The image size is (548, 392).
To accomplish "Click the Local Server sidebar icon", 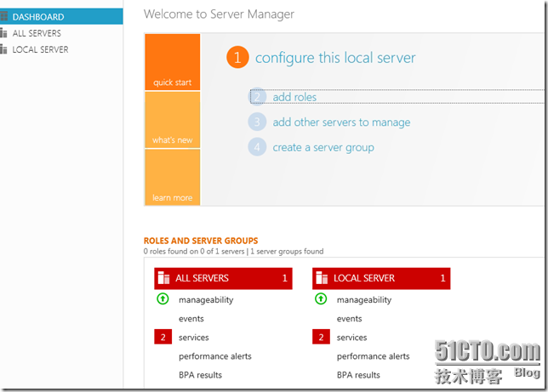I will click(4, 49).
